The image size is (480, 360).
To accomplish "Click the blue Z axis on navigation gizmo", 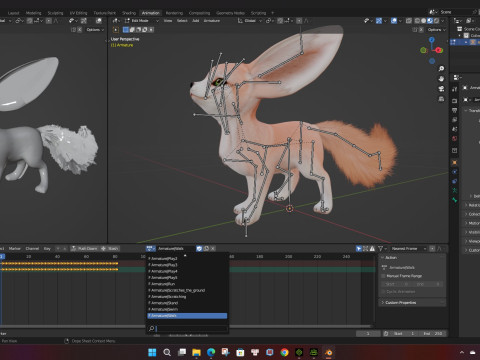I will point(432,40).
